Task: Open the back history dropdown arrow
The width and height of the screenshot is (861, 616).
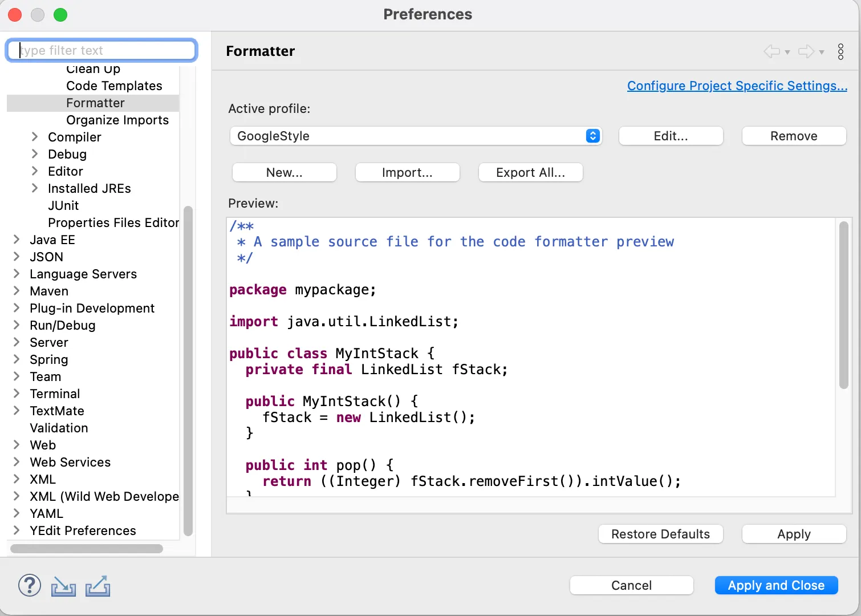Action: pyautogui.click(x=787, y=52)
